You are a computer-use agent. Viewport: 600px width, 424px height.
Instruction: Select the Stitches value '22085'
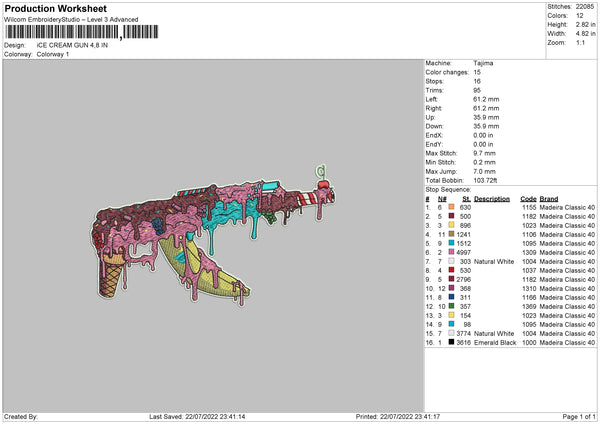[585, 7]
